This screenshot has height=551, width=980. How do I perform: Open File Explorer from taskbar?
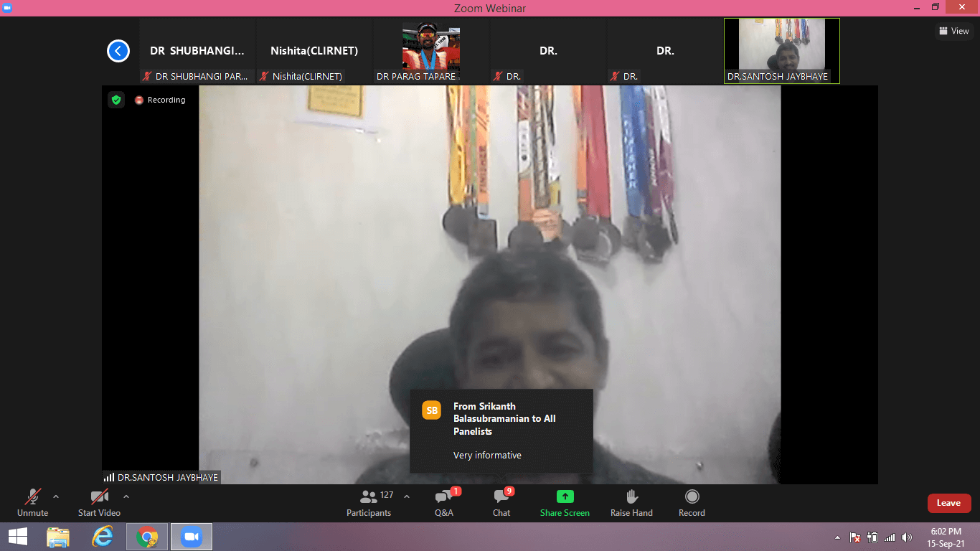(x=58, y=537)
